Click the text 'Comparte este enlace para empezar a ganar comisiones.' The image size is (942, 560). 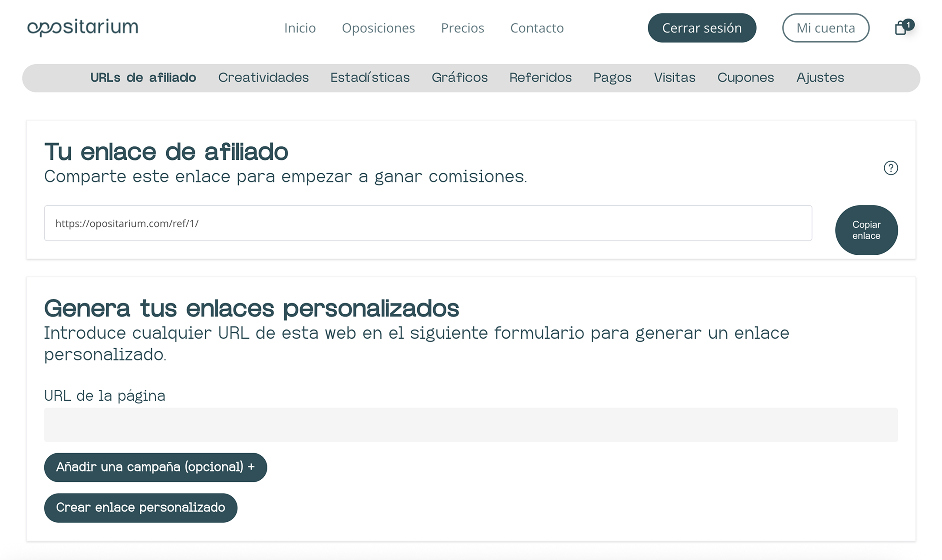[x=286, y=177]
